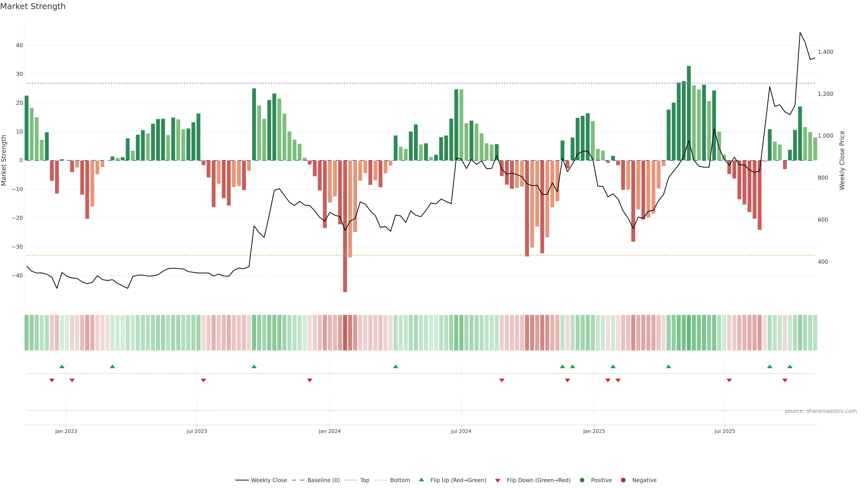Click the Positive green circle legend icon
Screen dimensions: 868x488
click(x=582, y=480)
